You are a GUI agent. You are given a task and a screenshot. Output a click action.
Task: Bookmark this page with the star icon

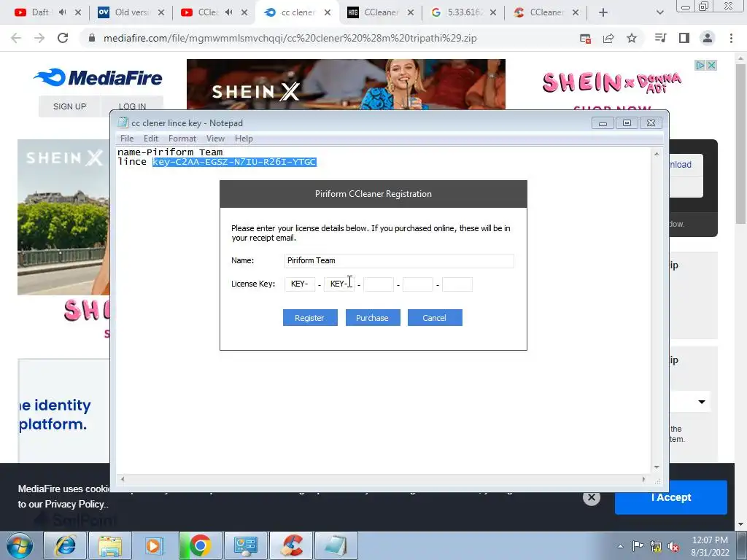pos(632,38)
